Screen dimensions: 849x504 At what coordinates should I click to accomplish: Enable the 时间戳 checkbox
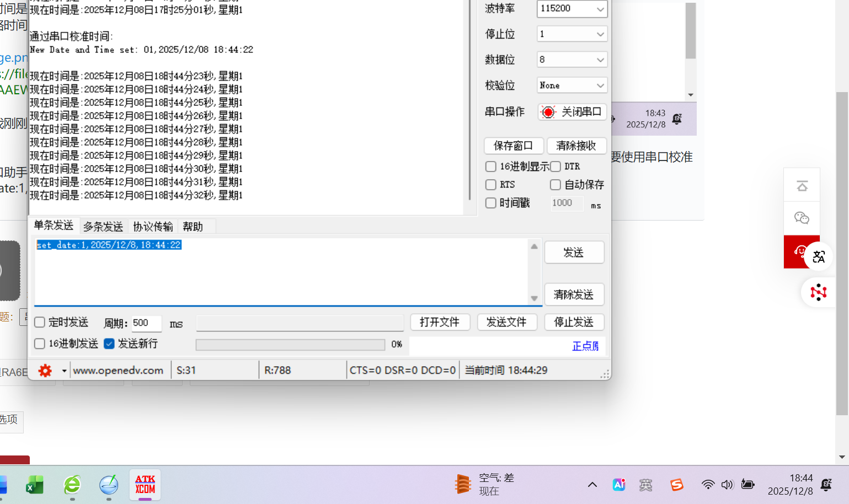click(x=491, y=203)
